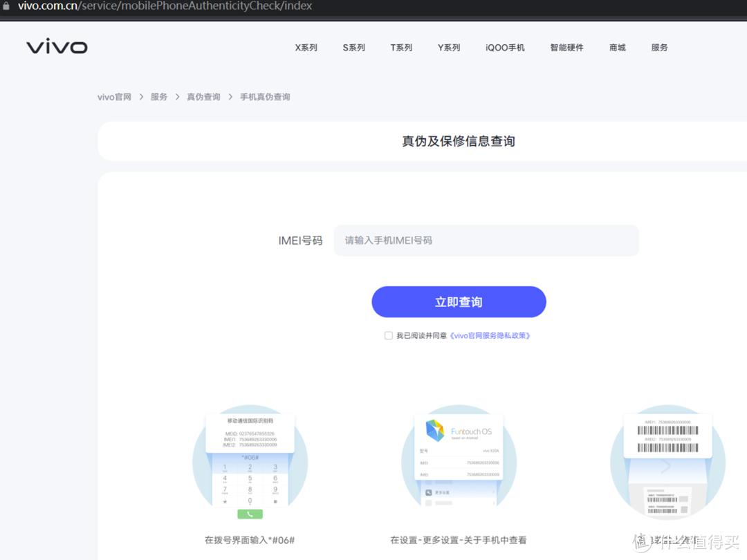Viewport: 747px width, 560px height.
Task: Open the X系列 menu
Action: (306, 48)
